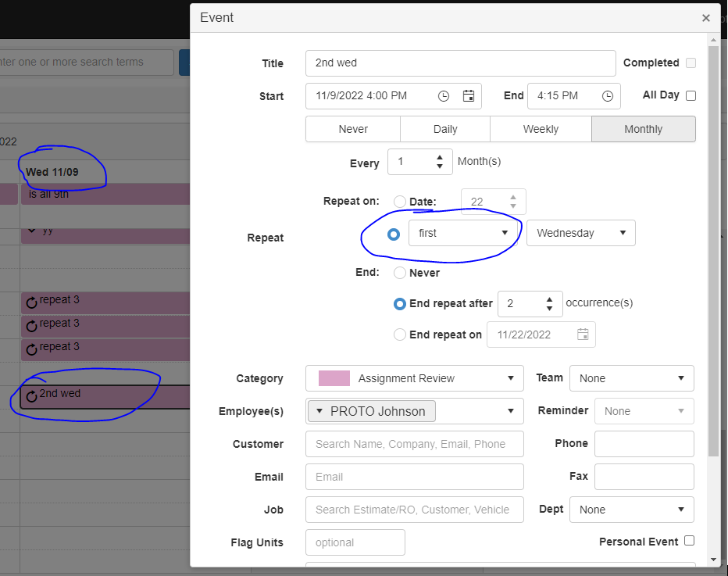Click the Phone input field
This screenshot has height=576, width=728.
pyautogui.click(x=644, y=444)
